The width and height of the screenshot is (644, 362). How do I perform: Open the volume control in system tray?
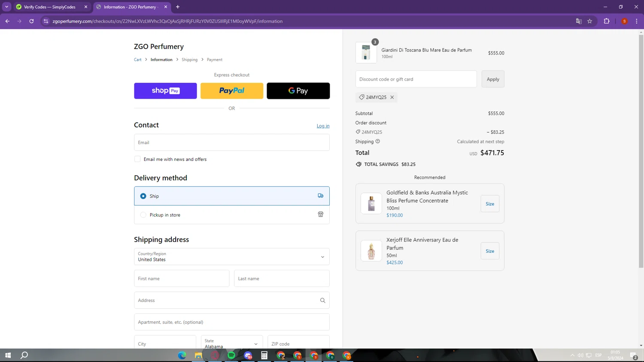point(580,355)
